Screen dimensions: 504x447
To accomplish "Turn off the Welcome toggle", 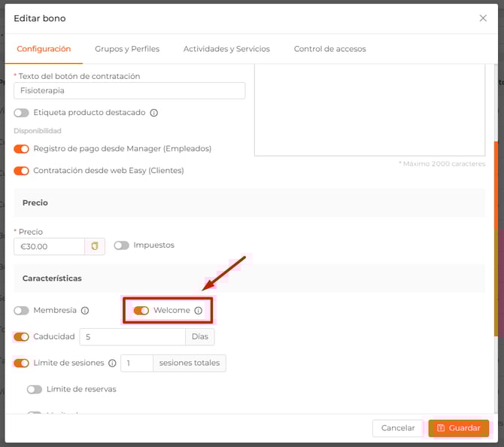I will tap(141, 311).
